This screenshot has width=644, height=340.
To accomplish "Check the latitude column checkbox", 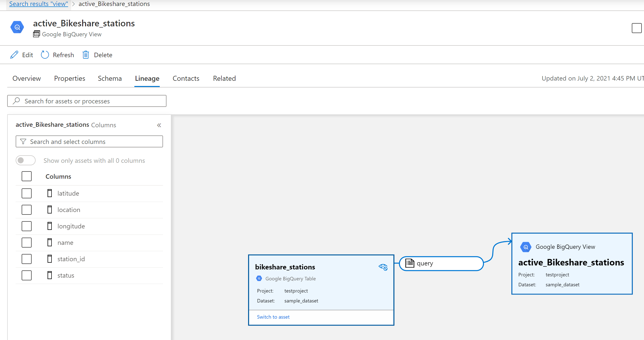I will click(x=27, y=193).
